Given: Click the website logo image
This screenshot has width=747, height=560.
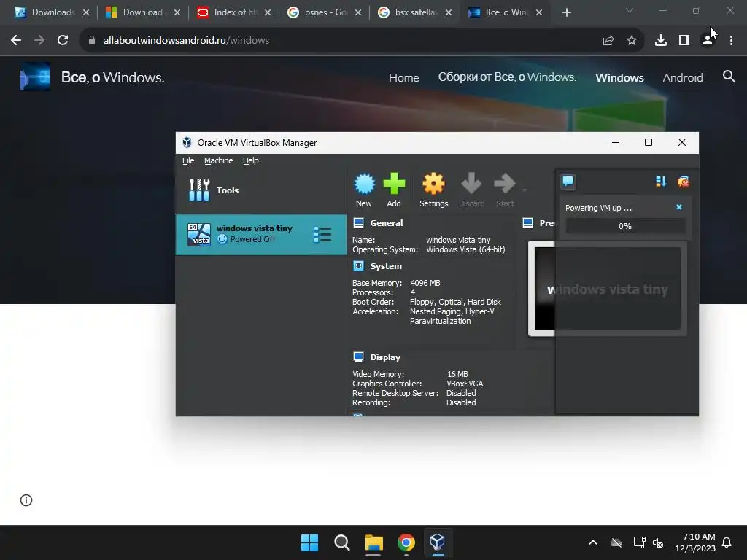Looking at the screenshot, I should tap(35, 77).
